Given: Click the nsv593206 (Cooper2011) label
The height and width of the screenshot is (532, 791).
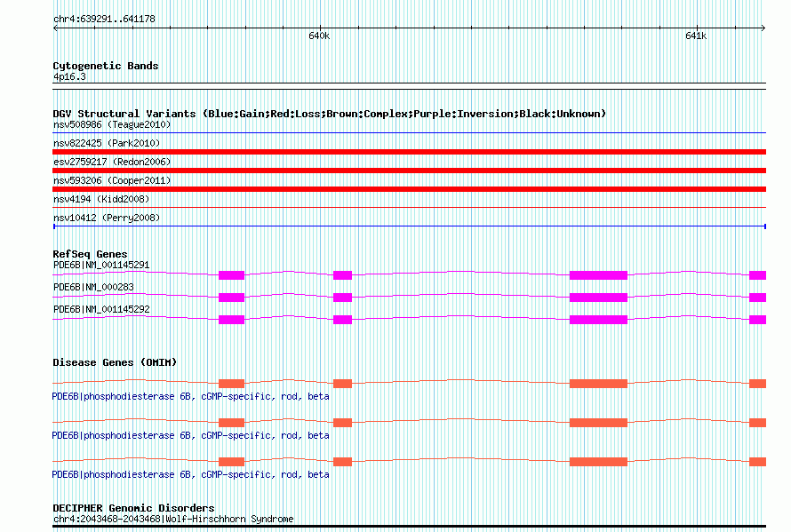Looking at the screenshot, I should pyautogui.click(x=112, y=180).
